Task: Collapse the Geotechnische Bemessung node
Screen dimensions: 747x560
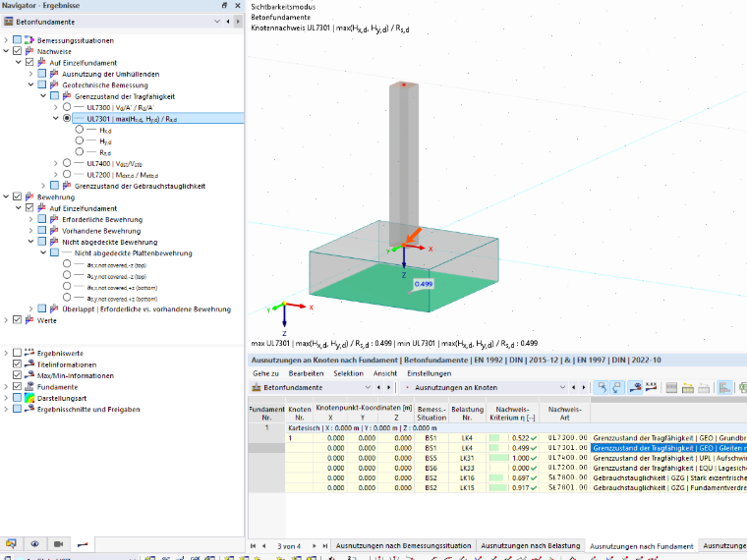Action: click(30, 84)
